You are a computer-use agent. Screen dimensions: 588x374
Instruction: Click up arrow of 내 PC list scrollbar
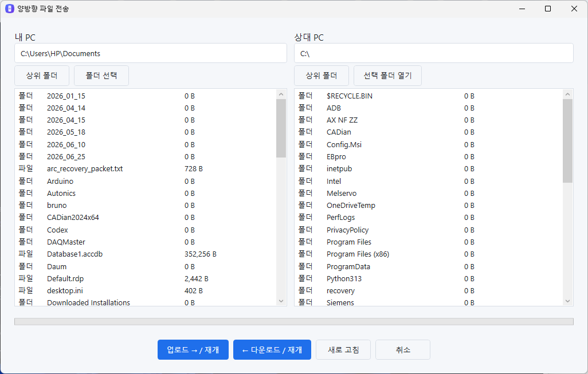(281, 94)
